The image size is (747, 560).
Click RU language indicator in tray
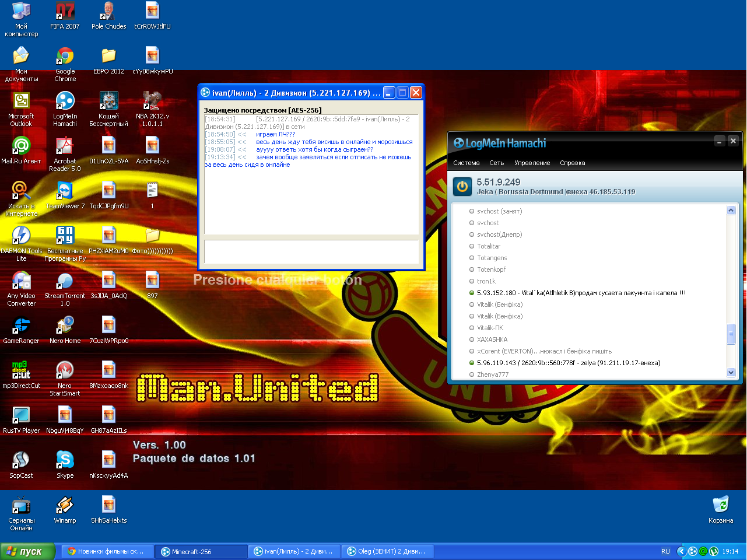point(665,551)
